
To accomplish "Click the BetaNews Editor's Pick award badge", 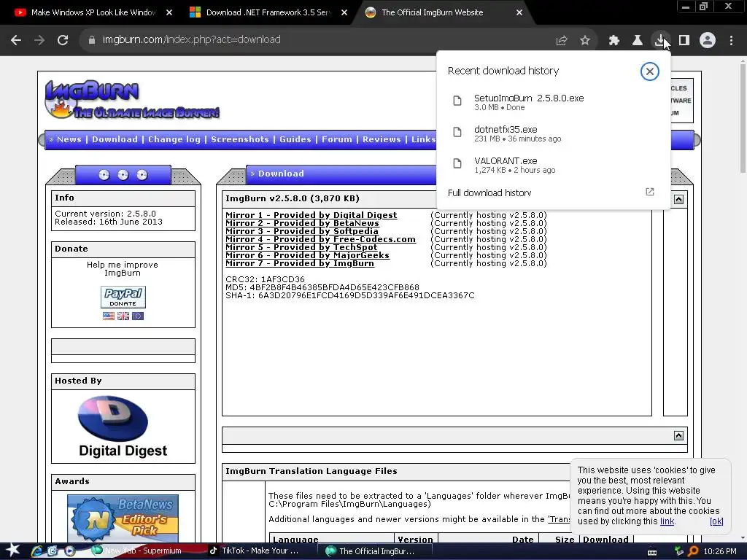I will point(123,518).
